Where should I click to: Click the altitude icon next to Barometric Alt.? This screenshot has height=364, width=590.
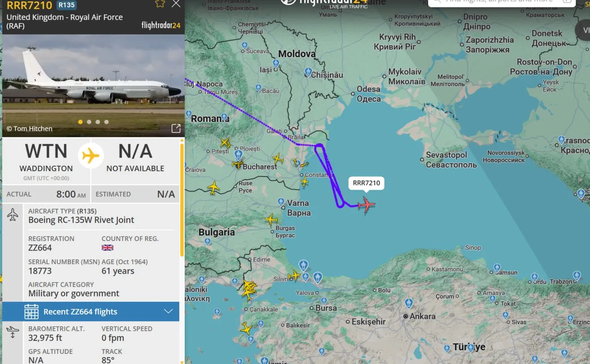(x=12, y=332)
